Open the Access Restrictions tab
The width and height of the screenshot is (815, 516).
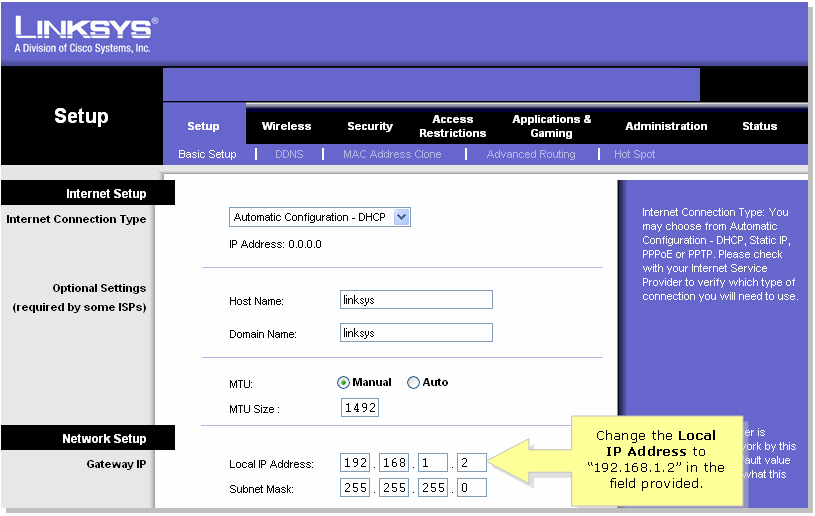pos(453,126)
